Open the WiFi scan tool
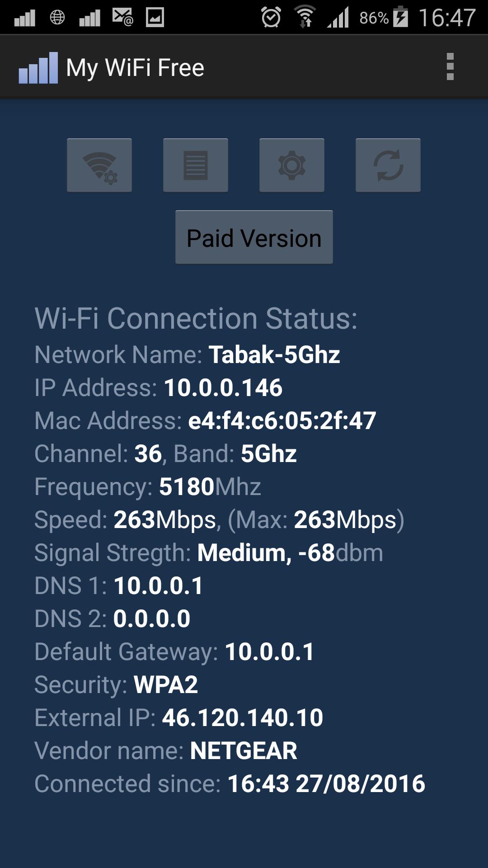This screenshot has width=488, height=868. (99, 165)
